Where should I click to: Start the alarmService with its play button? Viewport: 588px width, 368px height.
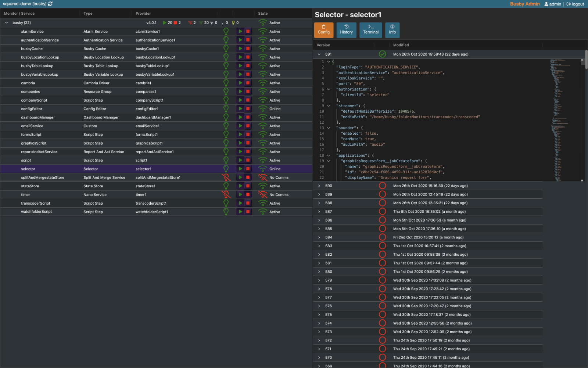click(x=240, y=31)
